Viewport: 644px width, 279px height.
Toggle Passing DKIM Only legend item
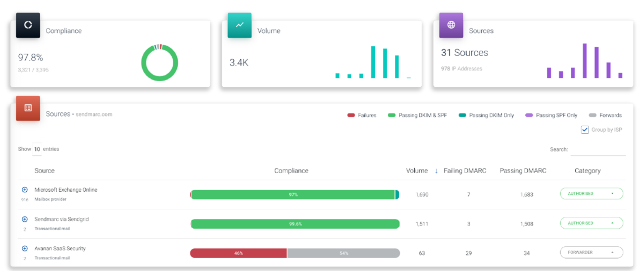[486, 115]
